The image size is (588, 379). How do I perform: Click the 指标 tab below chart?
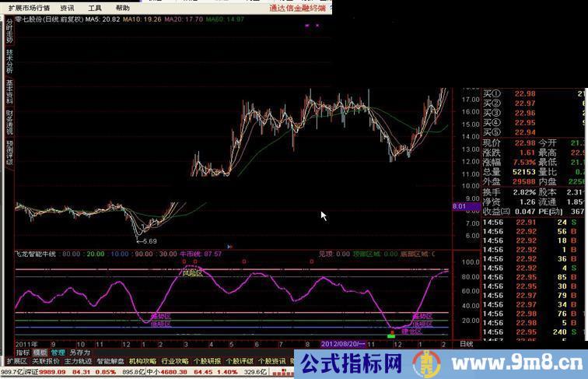(23, 352)
